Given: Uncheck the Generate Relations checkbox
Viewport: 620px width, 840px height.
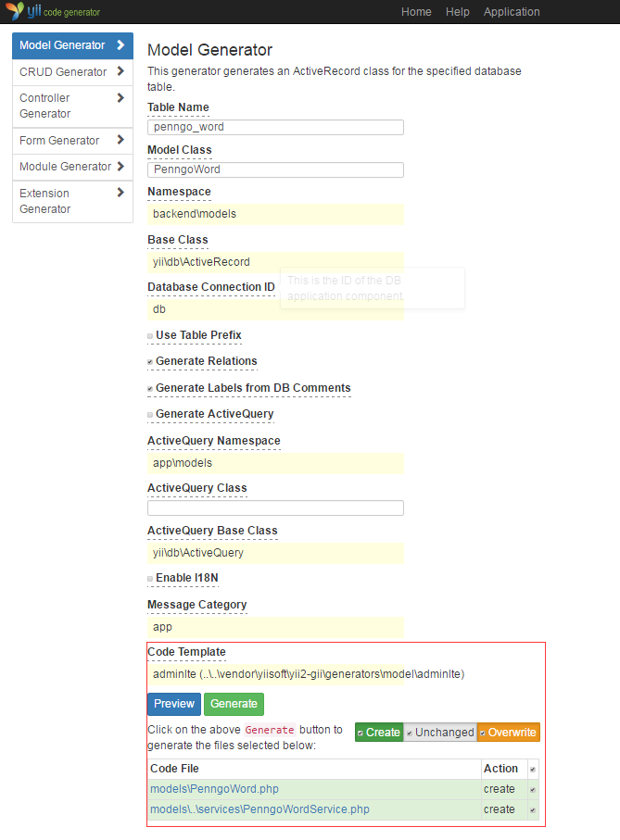Looking at the screenshot, I should pos(150,362).
